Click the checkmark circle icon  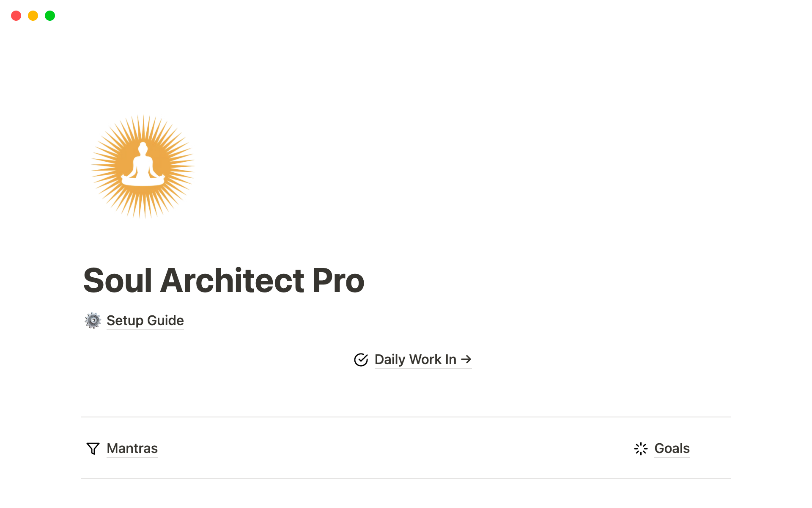pos(361,360)
